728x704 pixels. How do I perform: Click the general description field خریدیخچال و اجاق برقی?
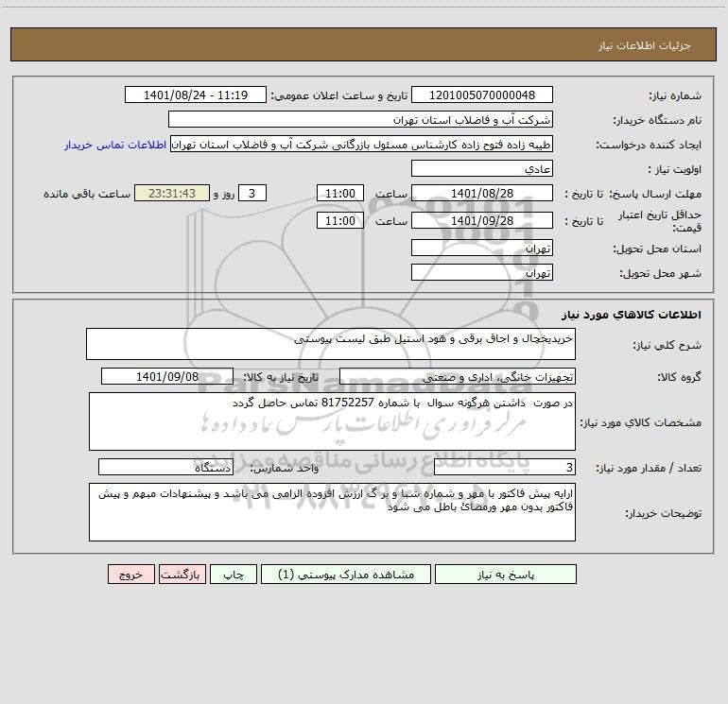[331, 344]
